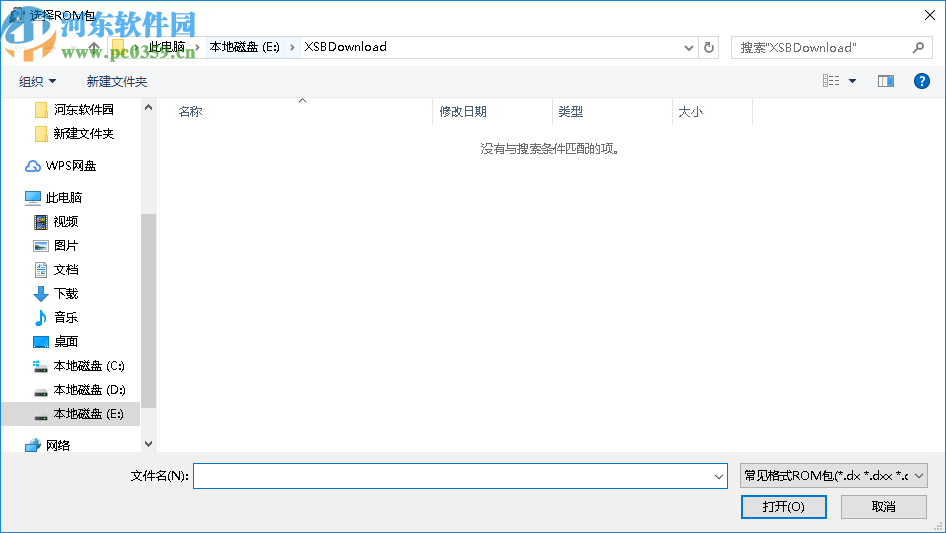
Task: Expand breadcrumb arrow after 本地磁盘 (E:)
Action: pos(292,47)
